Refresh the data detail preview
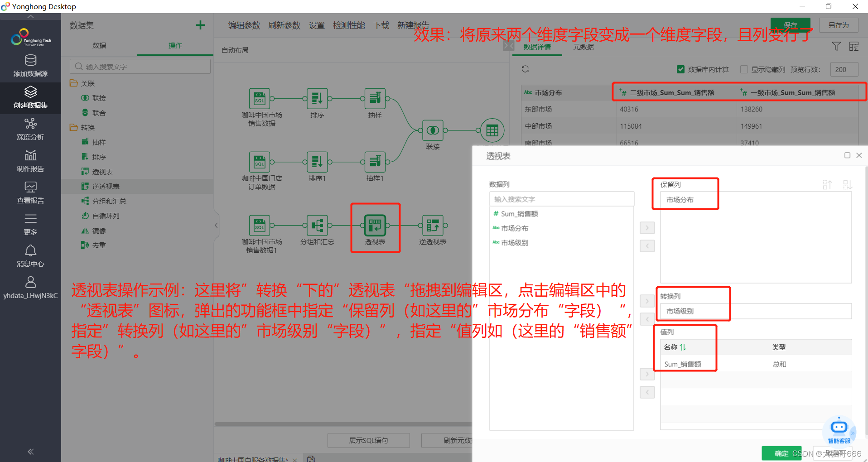Image resolution: width=868 pixels, height=462 pixels. tap(525, 69)
